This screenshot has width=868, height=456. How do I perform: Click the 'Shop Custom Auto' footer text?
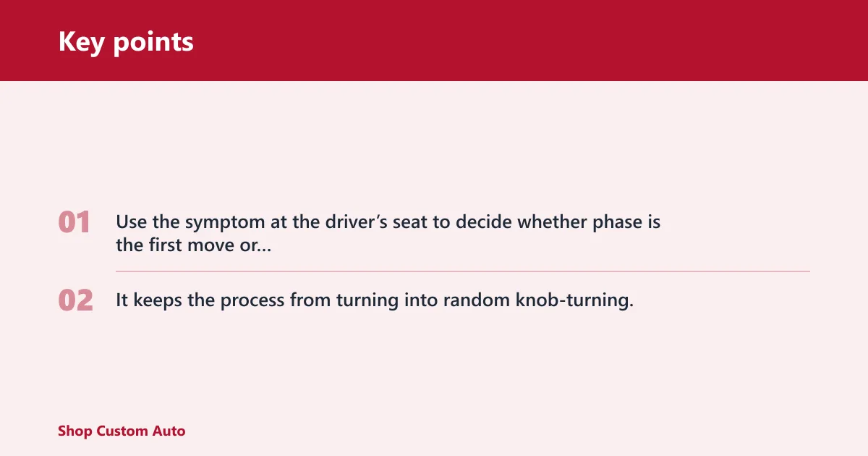(x=122, y=431)
